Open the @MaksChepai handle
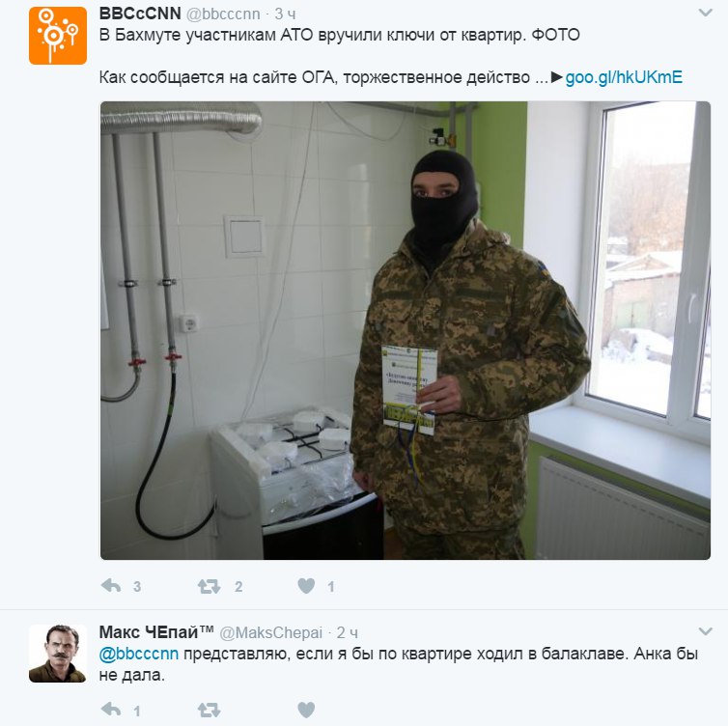Screen dimensions: 728x726 pos(270,632)
